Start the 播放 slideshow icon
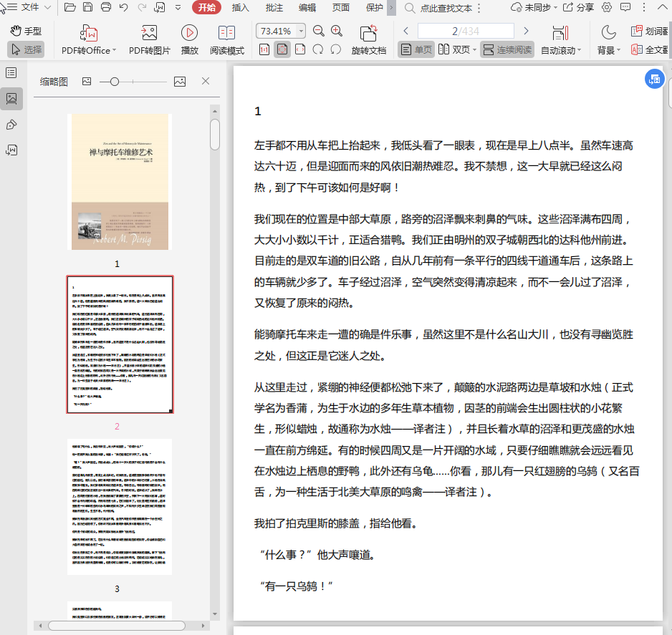The height and width of the screenshot is (635, 672). (x=190, y=33)
